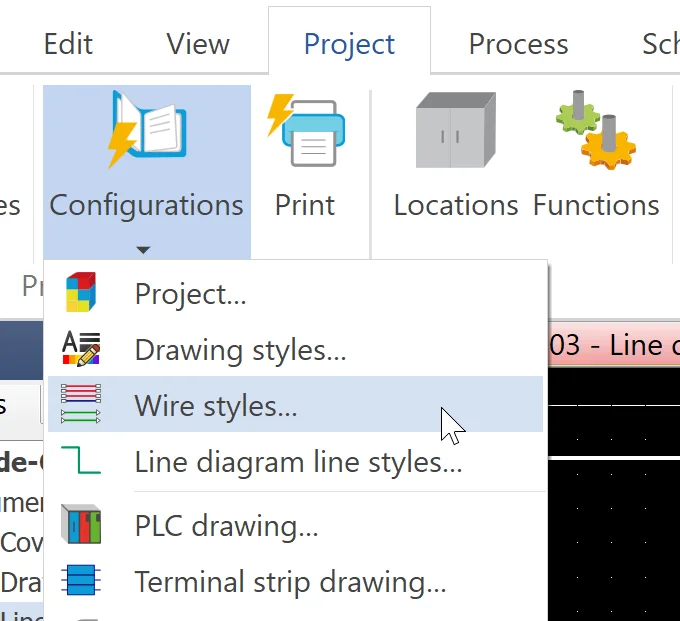Click the Line diagram line styles icon
Image resolution: width=680 pixels, height=621 pixels.
[81, 461]
